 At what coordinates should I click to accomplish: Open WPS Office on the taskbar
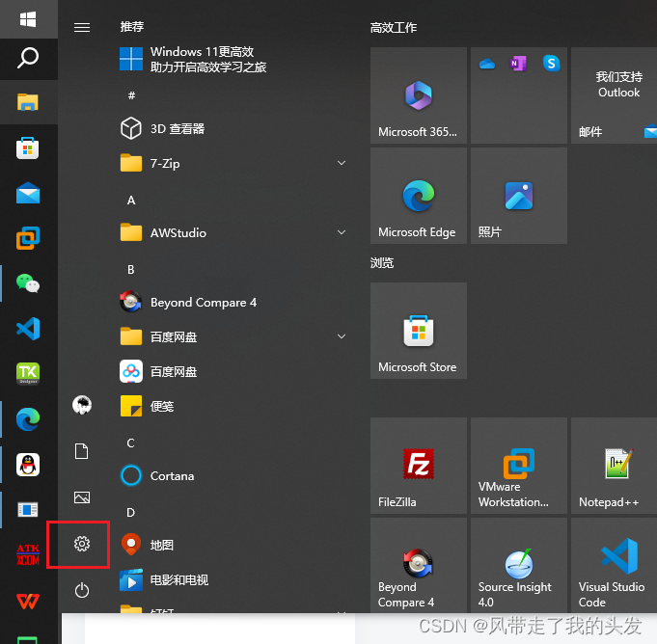[28, 601]
